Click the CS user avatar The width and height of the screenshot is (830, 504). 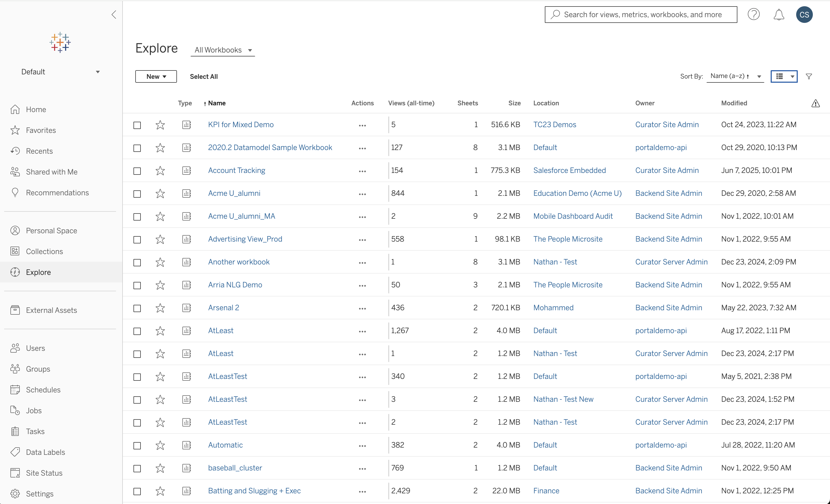coord(804,15)
